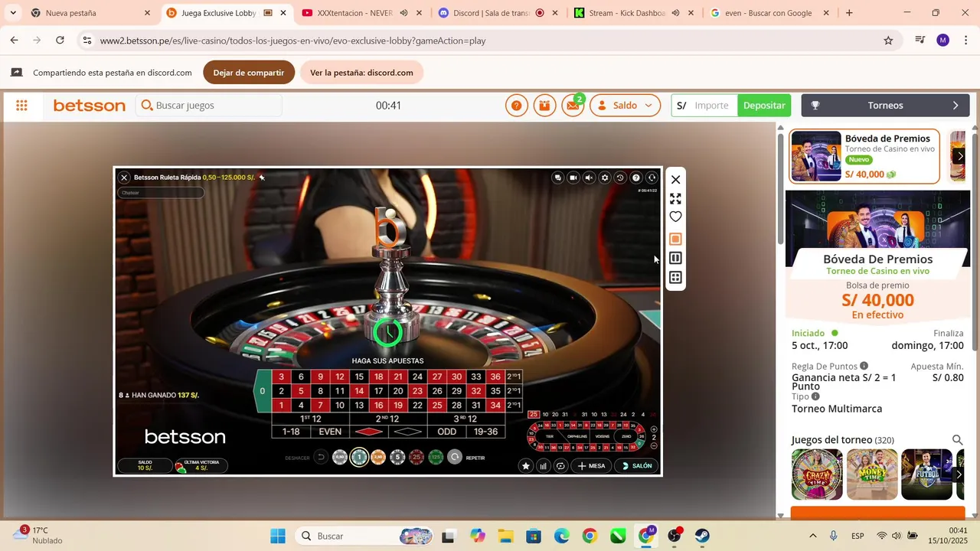Select the 5 chip
Image resolution: width=980 pixels, height=551 pixels.
click(397, 458)
